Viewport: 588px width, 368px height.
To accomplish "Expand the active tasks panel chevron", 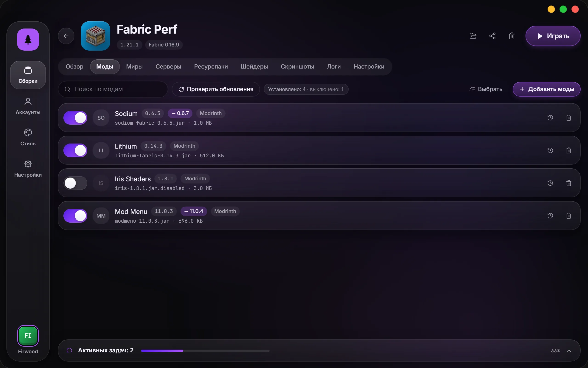I will [x=569, y=351].
